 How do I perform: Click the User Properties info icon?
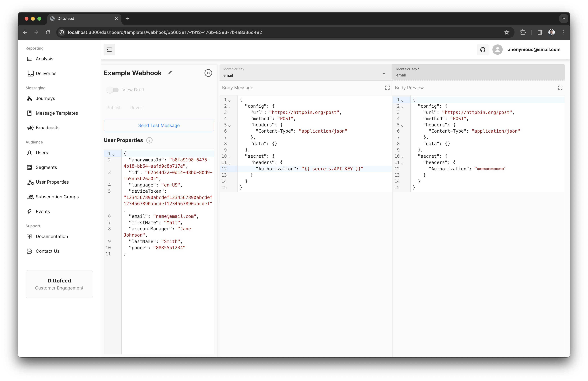149,140
